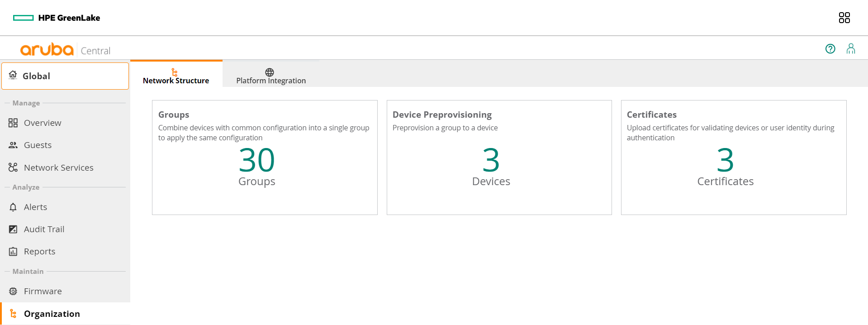Screen dimensions: 868x325
Task: Switch to the Platform Integration tab
Action: pyautogui.click(x=271, y=74)
